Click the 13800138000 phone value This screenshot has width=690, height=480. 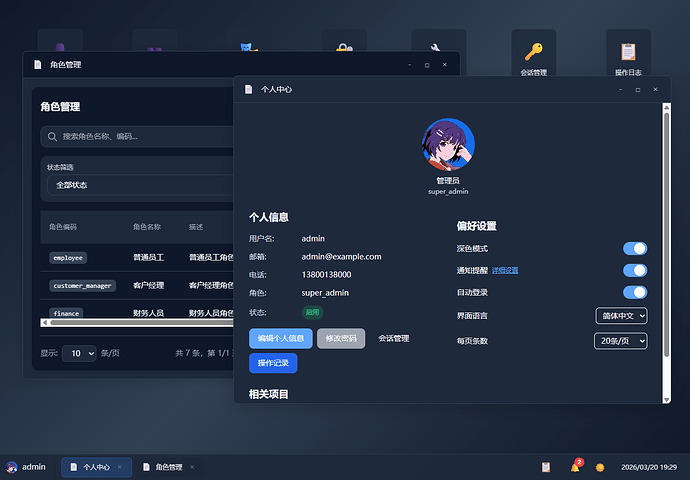pos(327,275)
